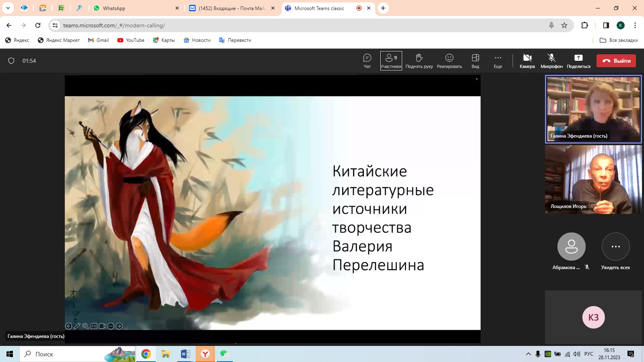This screenshot has width=644, height=362.
Task: Expand the Все закладки bookmarks folder
Action: pyautogui.click(x=619, y=40)
